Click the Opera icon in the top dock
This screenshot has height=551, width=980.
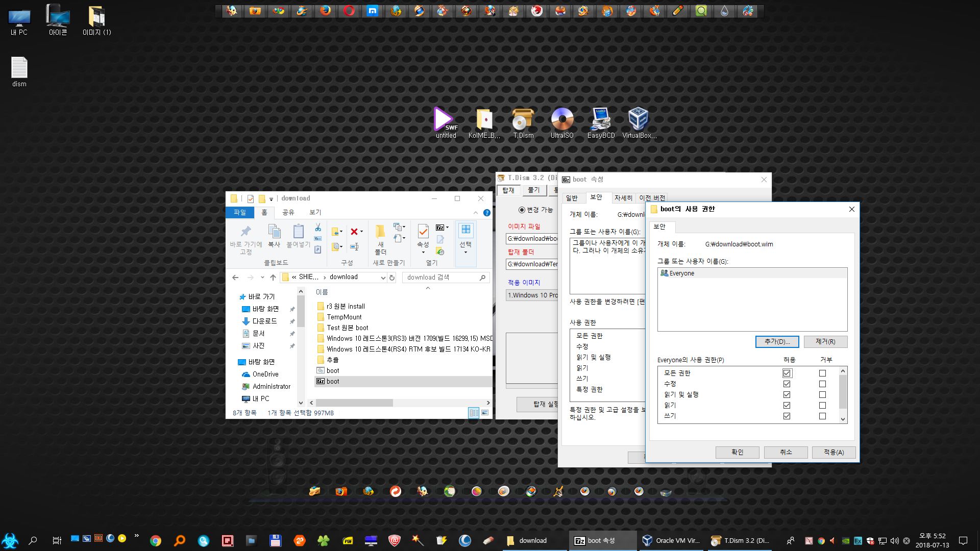349,11
